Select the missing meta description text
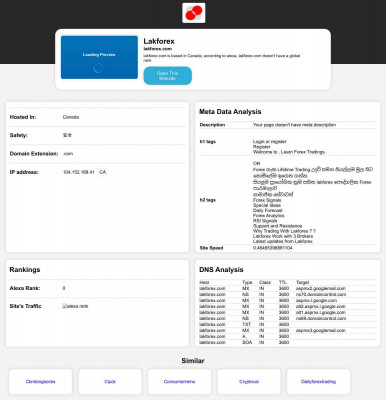The image size is (386, 400). coord(294,125)
